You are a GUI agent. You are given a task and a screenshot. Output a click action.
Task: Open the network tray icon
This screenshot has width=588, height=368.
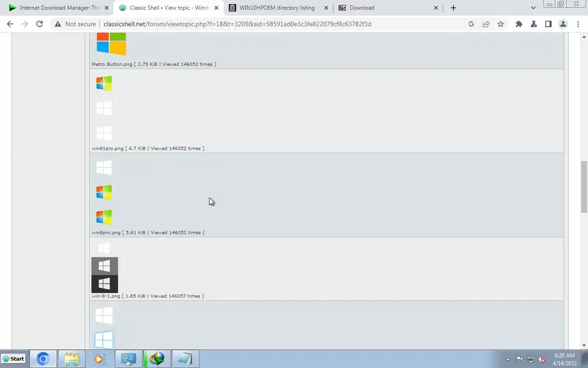(x=531, y=359)
